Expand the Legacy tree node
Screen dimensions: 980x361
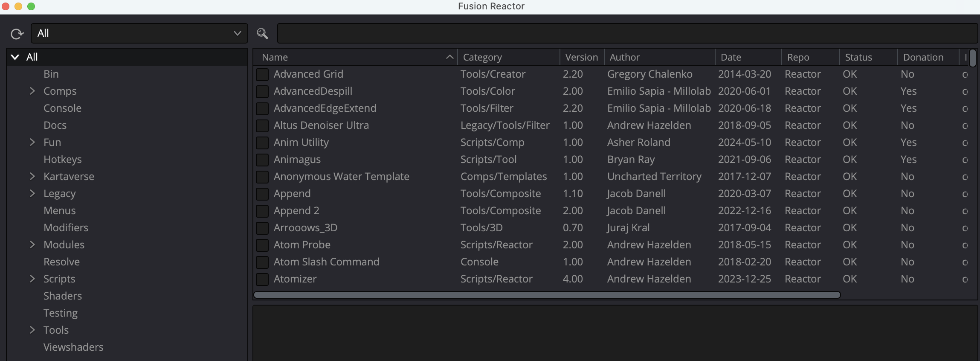[x=32, y=193]
